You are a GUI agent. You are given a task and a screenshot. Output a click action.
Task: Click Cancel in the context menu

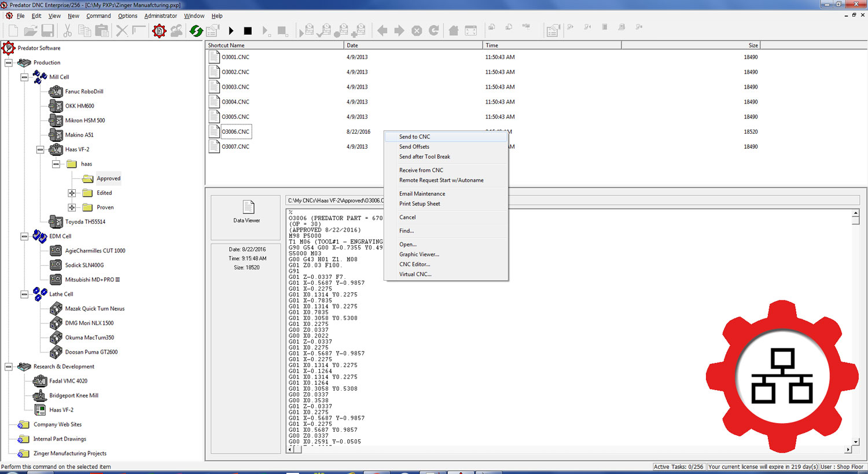407,217
